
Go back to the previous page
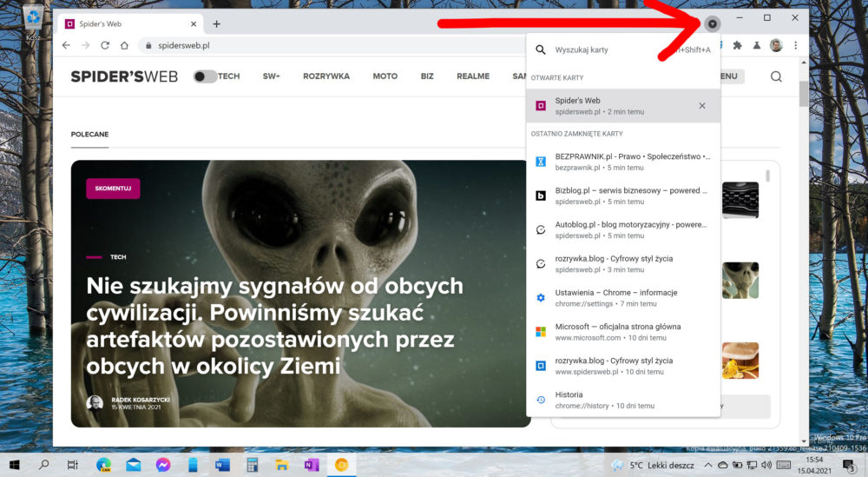click(x=67, y=45)
